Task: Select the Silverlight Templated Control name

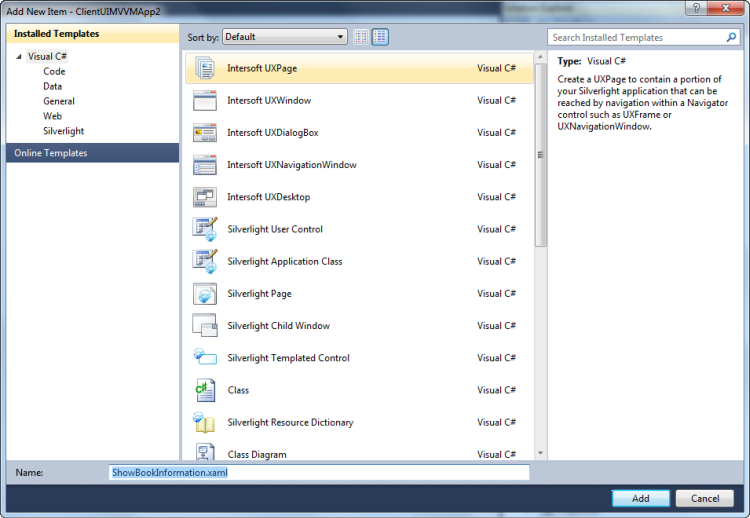Action: (288, 358)
